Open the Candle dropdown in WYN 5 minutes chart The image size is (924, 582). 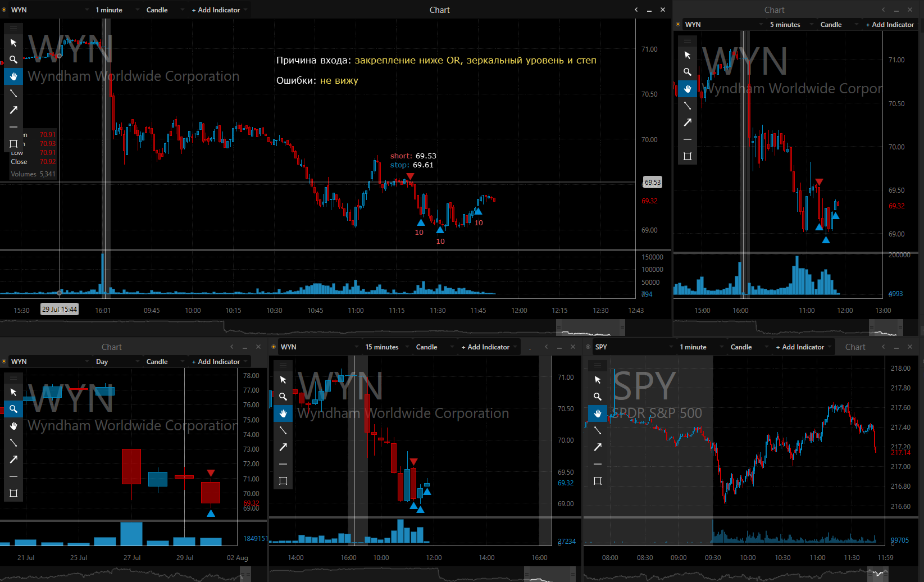(839, 25)
